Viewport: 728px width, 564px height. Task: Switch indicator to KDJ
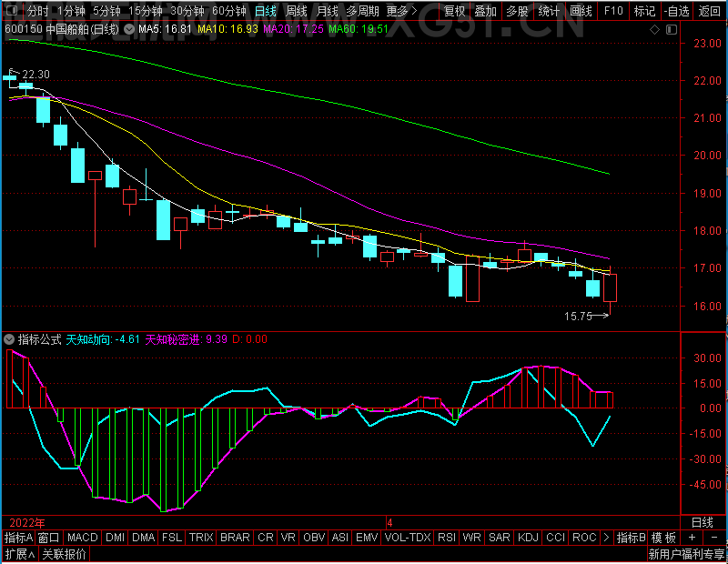(529, 538)
